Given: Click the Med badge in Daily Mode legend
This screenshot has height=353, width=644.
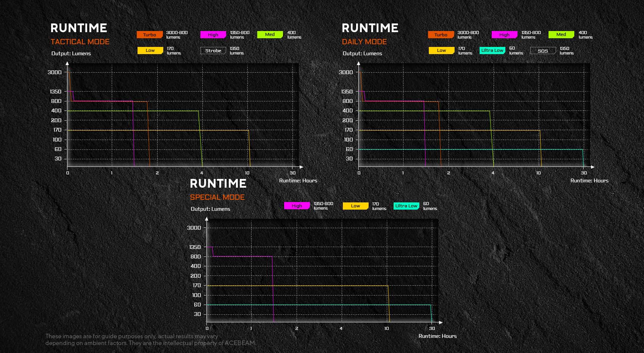Looking at the screenshot, I should click(x=561, y=34).
